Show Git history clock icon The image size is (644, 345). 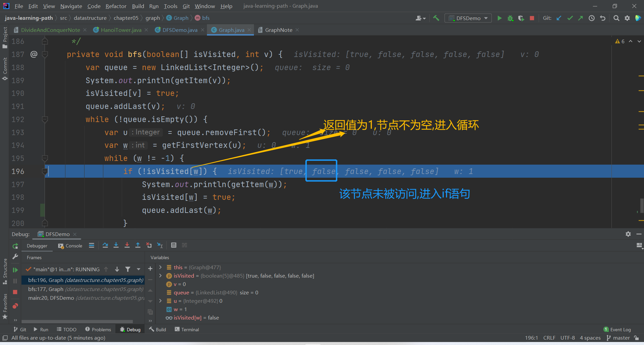click(592, 18)
